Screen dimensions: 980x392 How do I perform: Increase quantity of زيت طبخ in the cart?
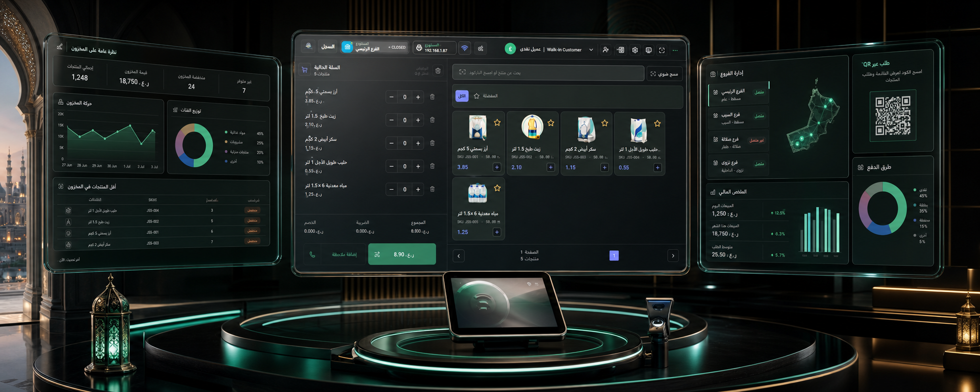pyautogui.click(x=418, y=120)
